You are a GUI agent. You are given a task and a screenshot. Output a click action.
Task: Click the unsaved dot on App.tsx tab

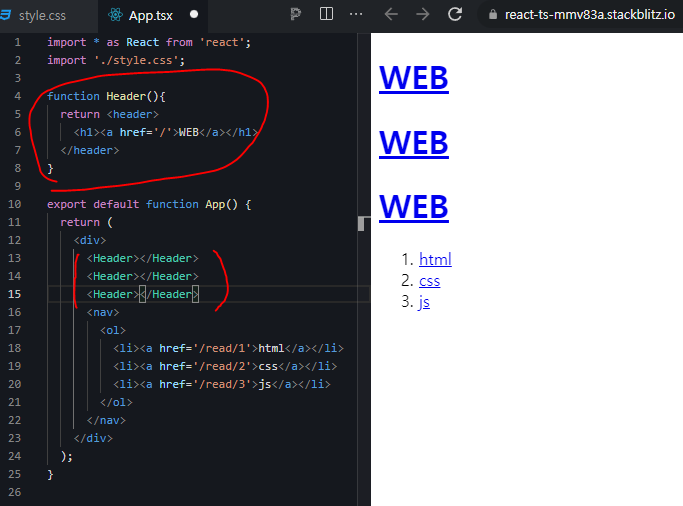point(194,14)
